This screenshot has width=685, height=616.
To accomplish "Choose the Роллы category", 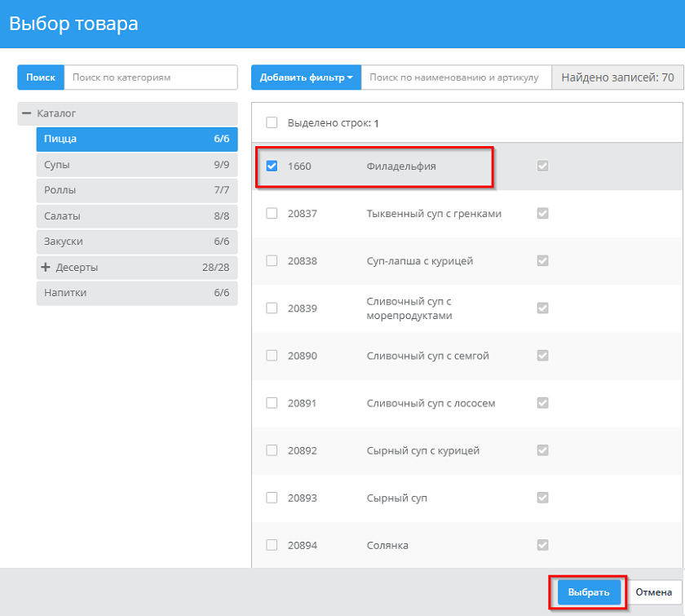I will 136,190.
